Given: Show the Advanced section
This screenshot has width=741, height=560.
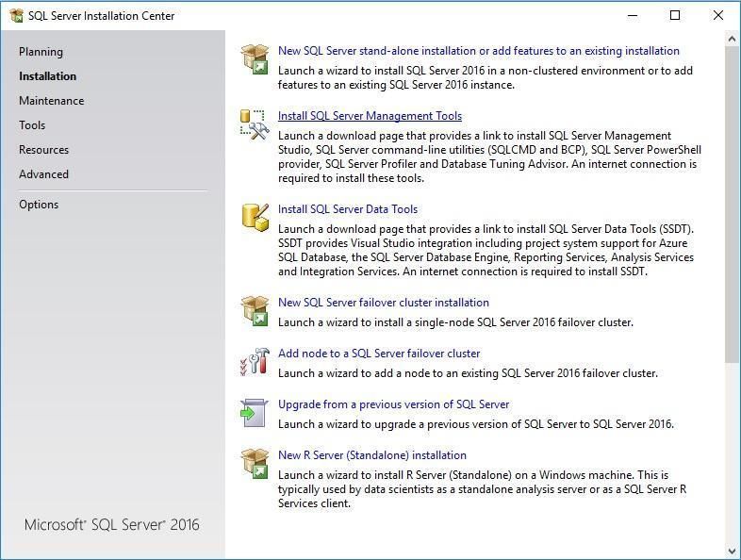Looking at the screenshot, I should (x=43, y=174).
